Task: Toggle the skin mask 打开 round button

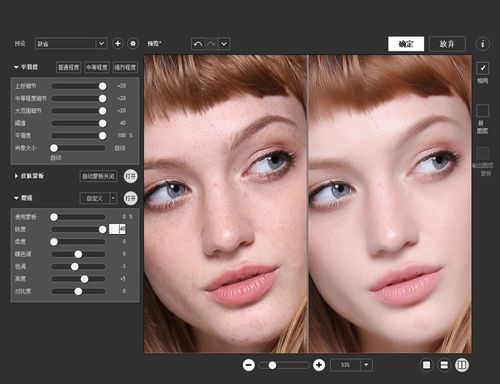Action: pyautogui.click(x=131, y=176)
